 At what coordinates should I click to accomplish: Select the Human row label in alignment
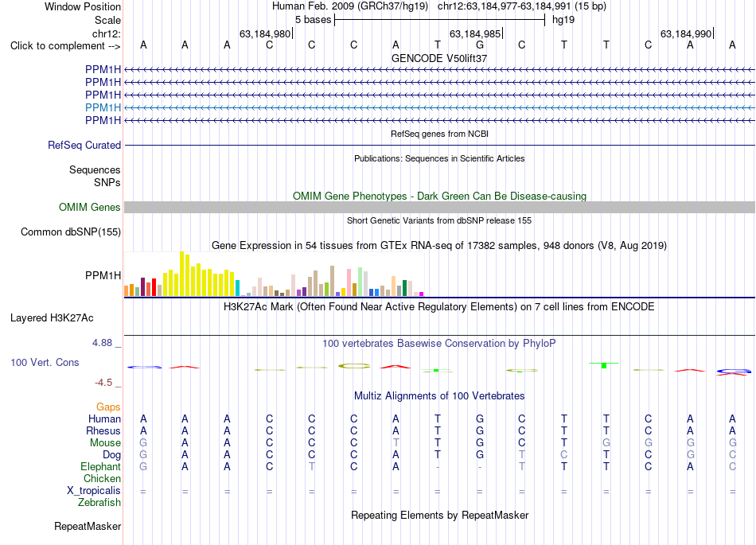coord(104,418)
